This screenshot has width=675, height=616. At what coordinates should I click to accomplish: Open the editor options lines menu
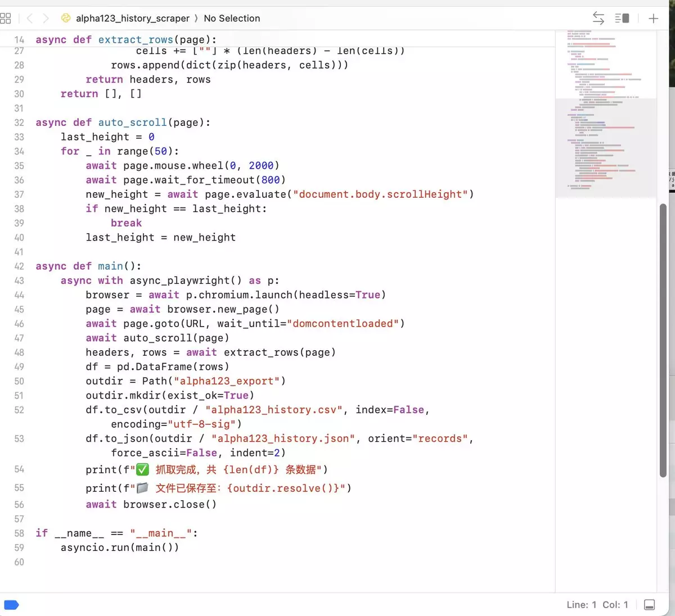click(x=622, y=19)
